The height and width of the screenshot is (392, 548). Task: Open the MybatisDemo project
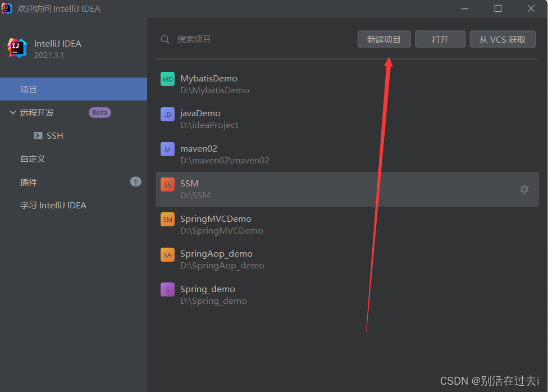point(209,78)
